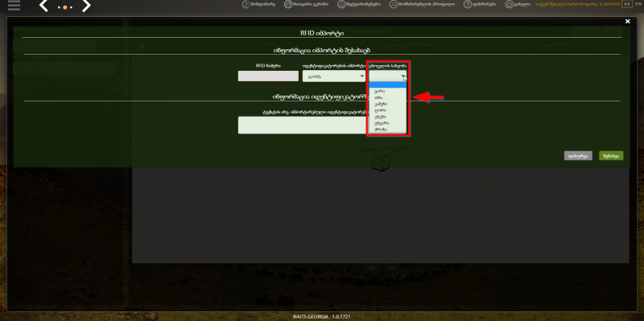
Task: Click the first top navigation item with circular icon
Action: (258, 4)
